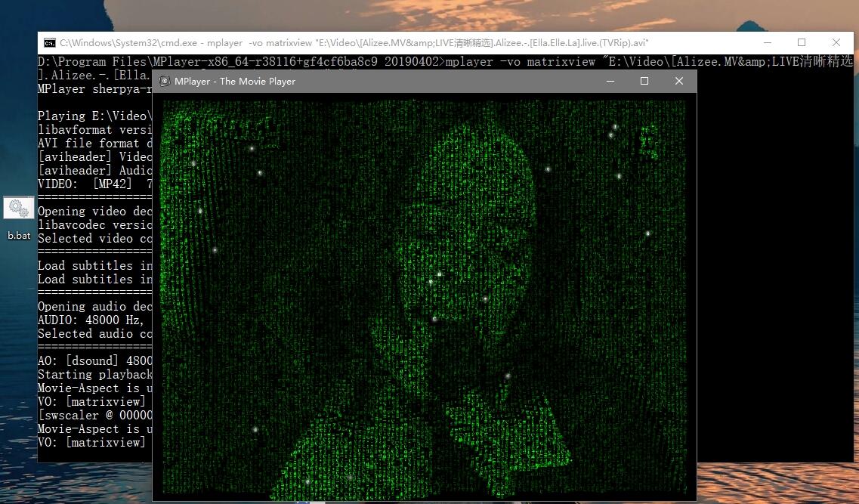Click the cmd.exe icon in title bar
Screen dimensions: 859x504
[49, 43]
